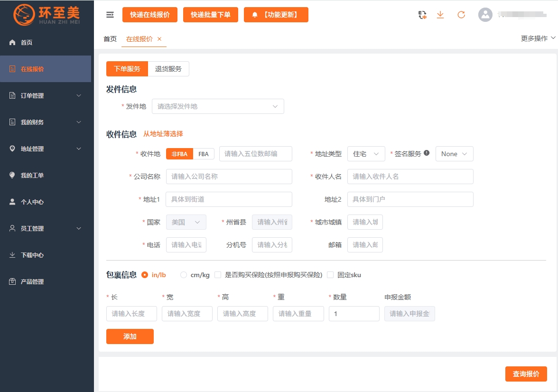Switch to the 退货服务 tab
Viewport: 558px width, 392px height.
[x=168, y=69]
